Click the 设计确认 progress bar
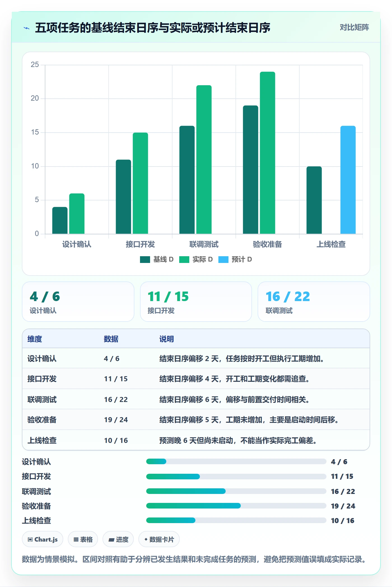Image resolution: width=392 pixels, height=587 pixels. (236, 461)
